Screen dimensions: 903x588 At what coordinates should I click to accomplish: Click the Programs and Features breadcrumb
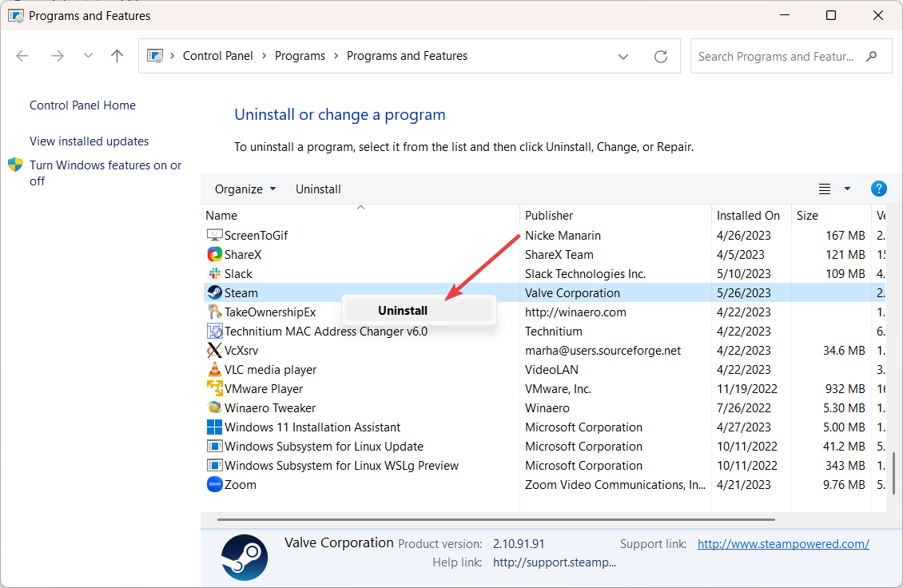pyautogui.click(x=407, y=56)
